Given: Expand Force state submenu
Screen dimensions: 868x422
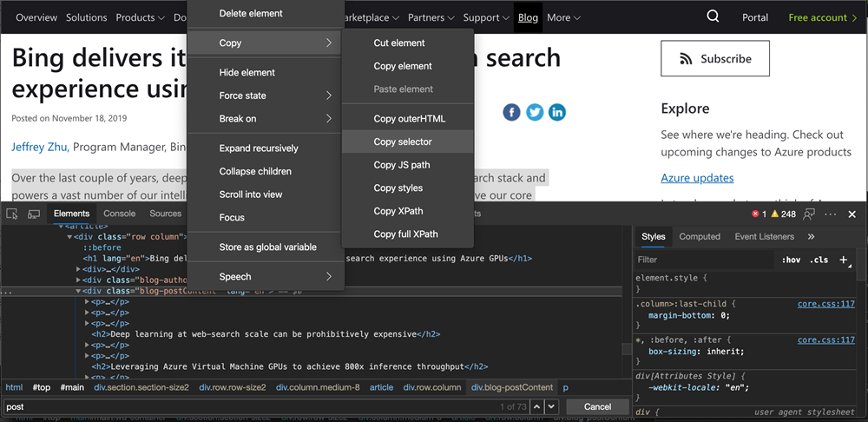Looking at the screenshot, I should 266,96.
